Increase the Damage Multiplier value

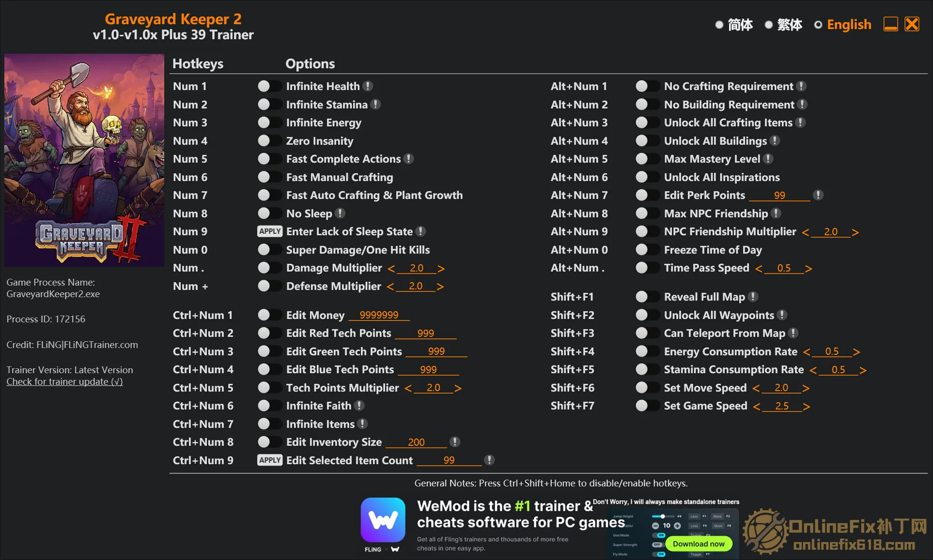[441, 269]
